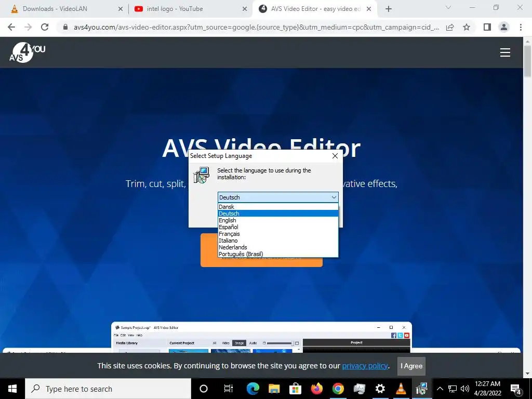Screen dimensions: 532x399
Task: Go forward in browser history
Action: [x=28, y=27]
